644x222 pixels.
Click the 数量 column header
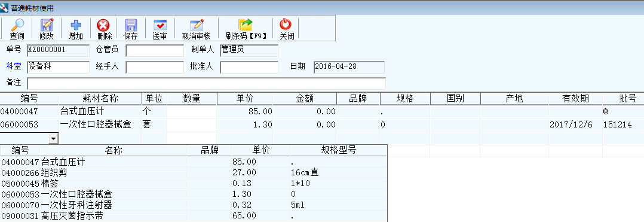pyautogui.click(x=192, y=99)
